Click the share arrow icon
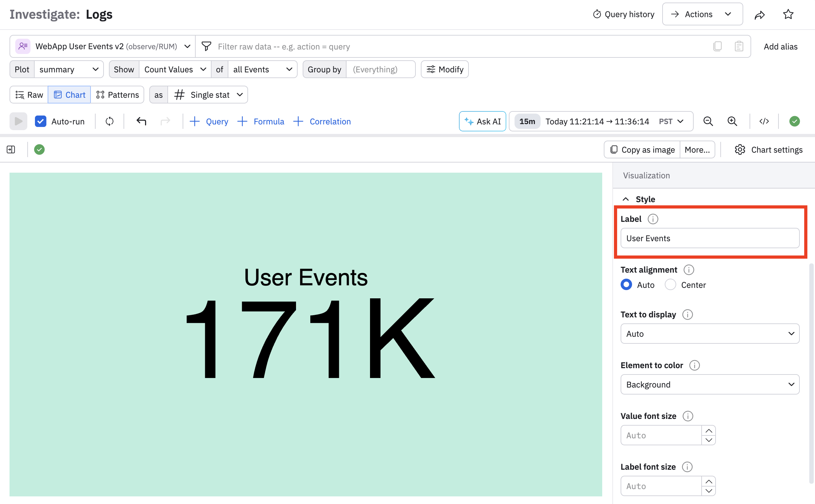 tap(759, 15)
